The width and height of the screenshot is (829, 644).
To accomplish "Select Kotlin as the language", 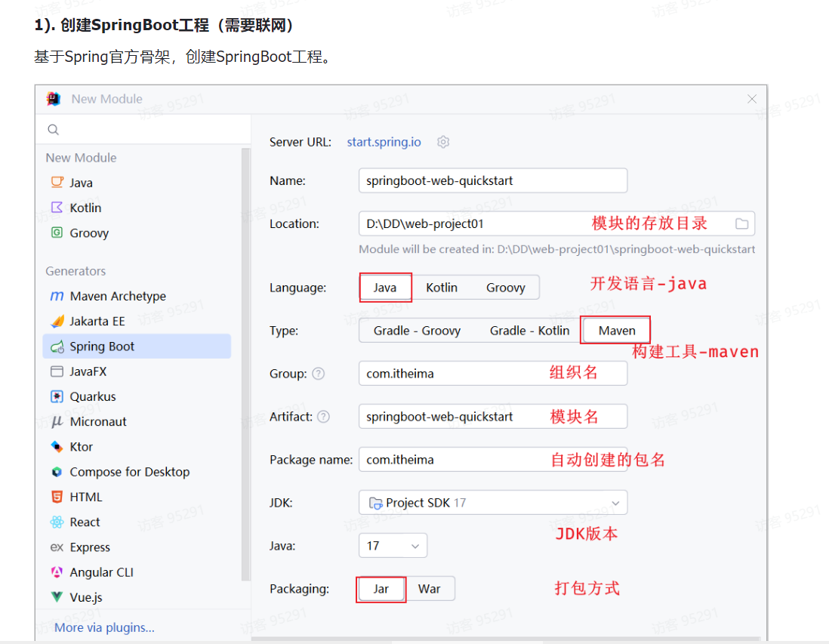I will point(441,287).
